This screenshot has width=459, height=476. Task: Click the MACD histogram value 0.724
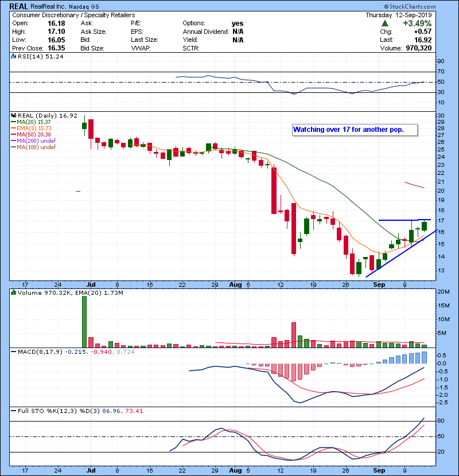[x=126, y=352]
